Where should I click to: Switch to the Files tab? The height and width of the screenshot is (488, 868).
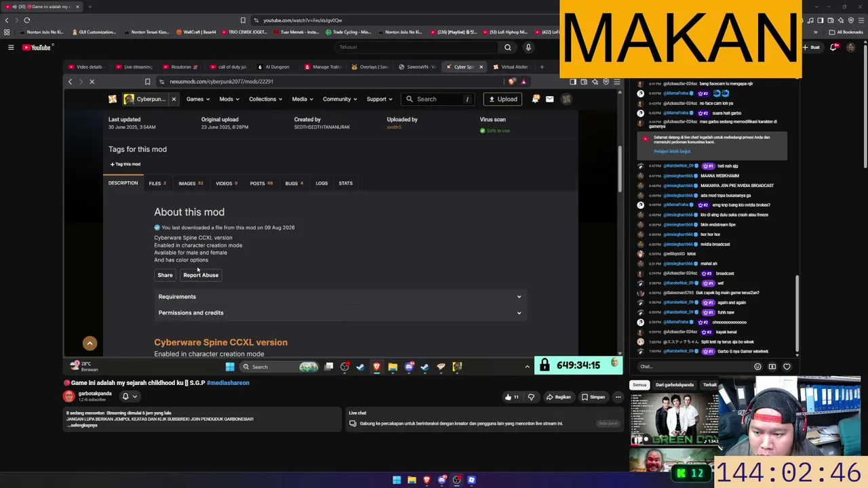(x=157, y=184)
